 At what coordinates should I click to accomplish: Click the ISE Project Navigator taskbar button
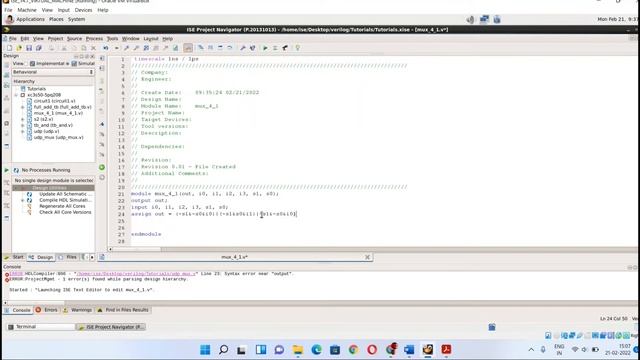click(111, 327)
